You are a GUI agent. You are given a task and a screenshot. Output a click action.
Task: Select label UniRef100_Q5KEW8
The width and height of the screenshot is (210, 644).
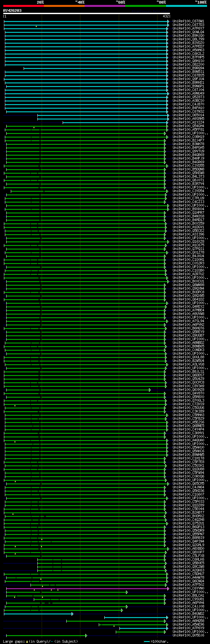pos(188,173)
